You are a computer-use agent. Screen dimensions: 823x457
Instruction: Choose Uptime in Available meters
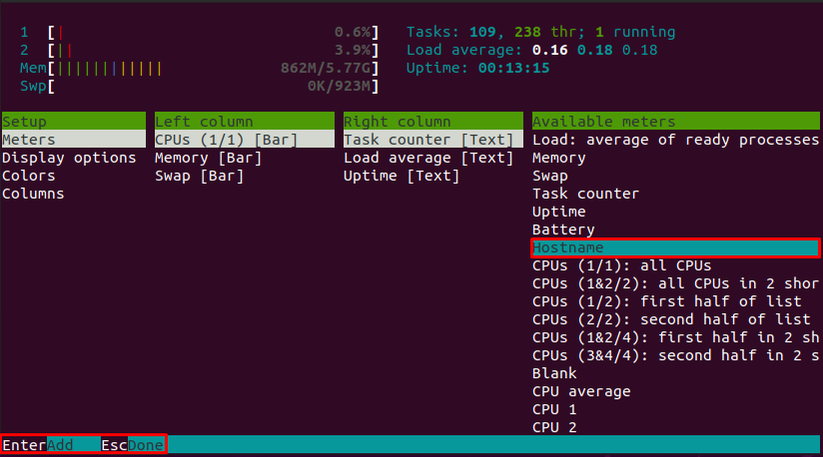point(559,211)
